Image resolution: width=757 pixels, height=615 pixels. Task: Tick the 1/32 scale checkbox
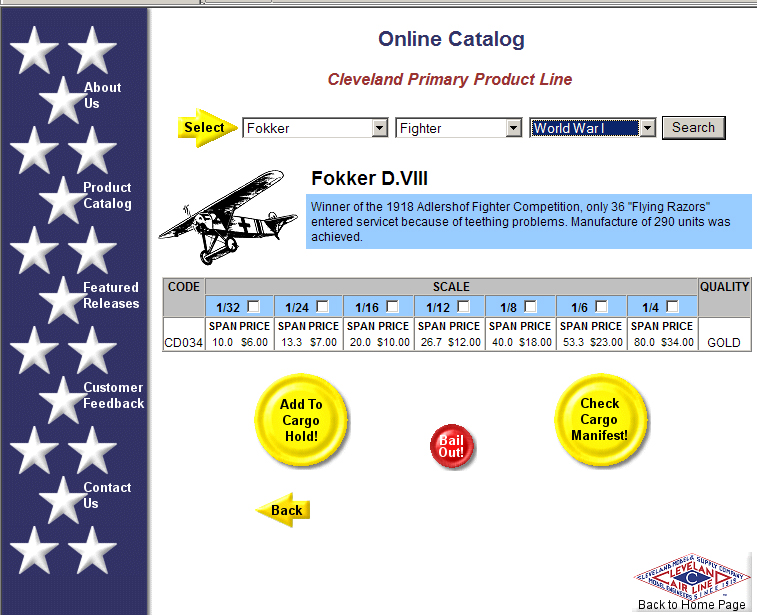[x=253, y=306]
